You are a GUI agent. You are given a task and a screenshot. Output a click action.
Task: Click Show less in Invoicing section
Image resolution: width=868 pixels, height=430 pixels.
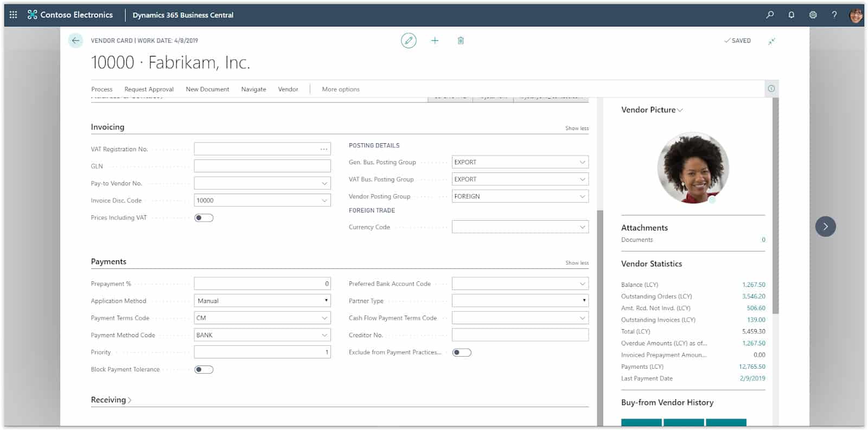click(577, 129)
